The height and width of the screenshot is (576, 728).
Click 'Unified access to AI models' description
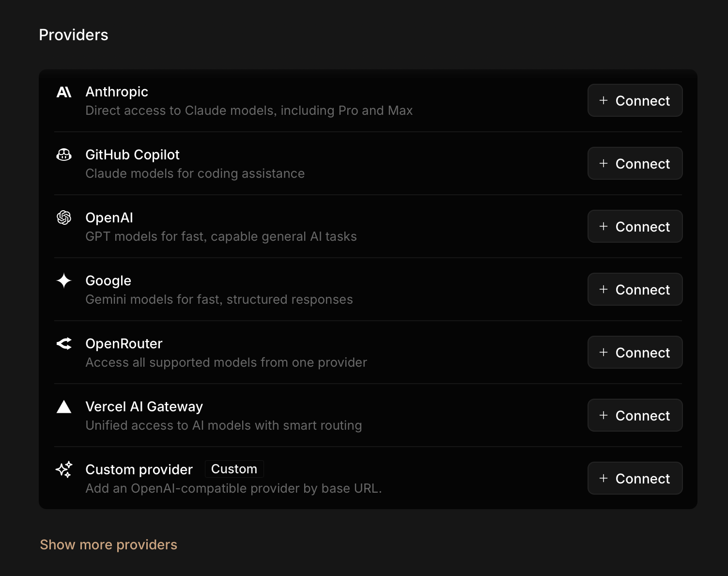pyautogui.click(x=223, y=425)
